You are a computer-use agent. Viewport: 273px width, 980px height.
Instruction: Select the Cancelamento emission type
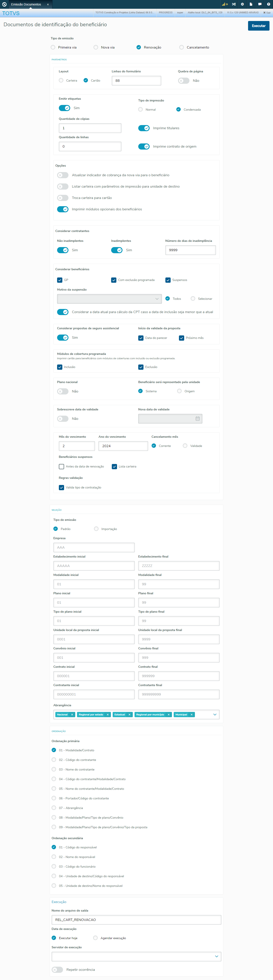(182, 47)
